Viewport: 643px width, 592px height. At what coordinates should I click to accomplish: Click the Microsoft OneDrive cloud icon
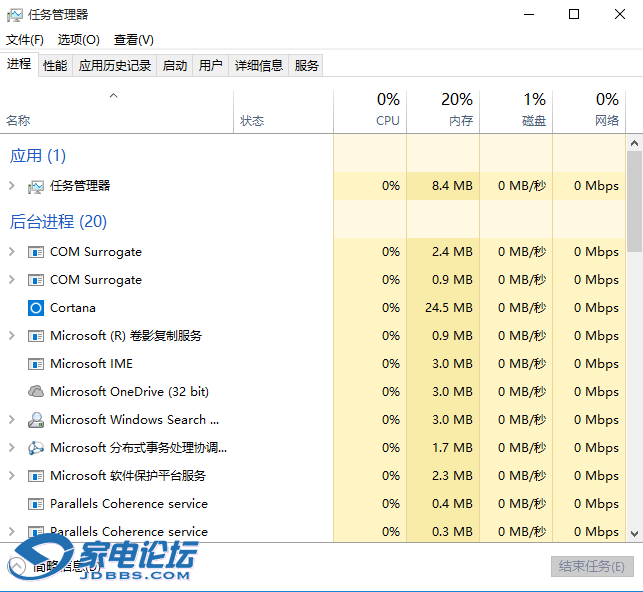(x=36, y=392)
